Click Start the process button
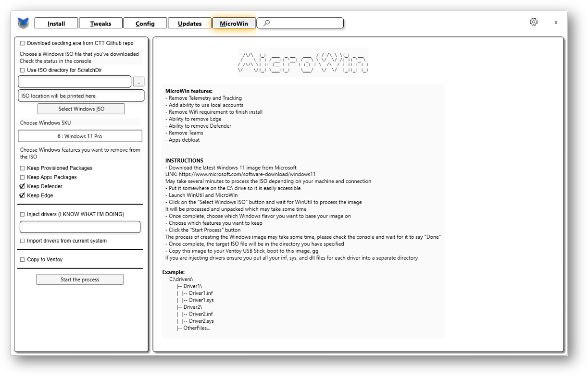588x376 pixels. pos(80,279)
